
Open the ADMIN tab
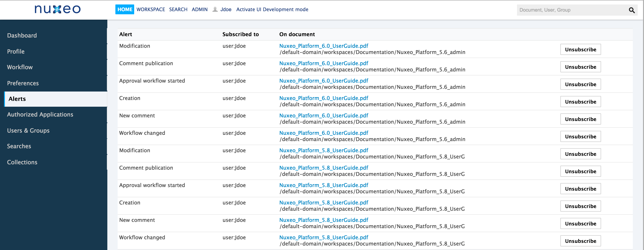[199, 9]
